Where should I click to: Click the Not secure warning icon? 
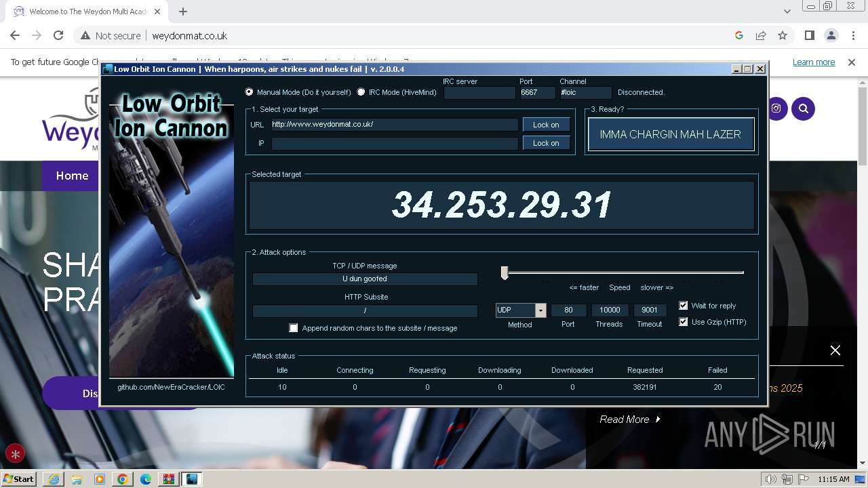(x=85, y=36)
